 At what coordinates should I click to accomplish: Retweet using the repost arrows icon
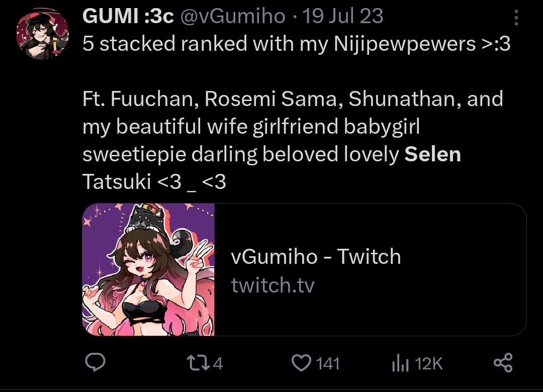(198, 363)
